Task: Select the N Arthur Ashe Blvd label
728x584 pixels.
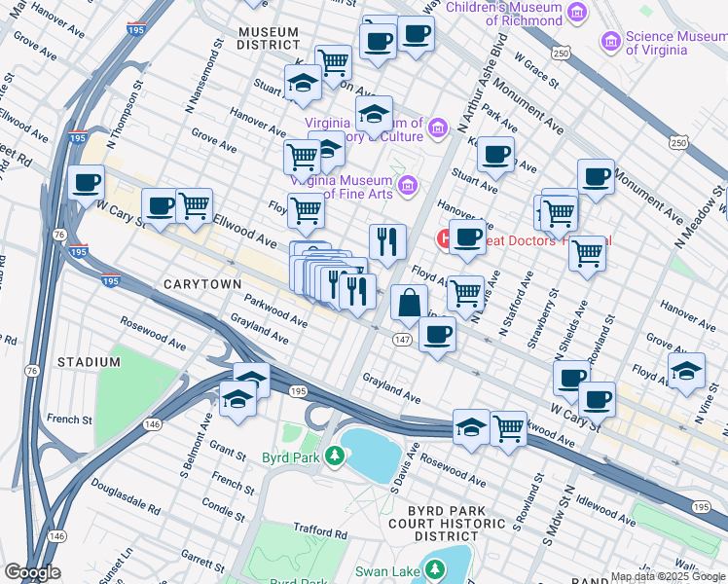Action: pos(483,83)
